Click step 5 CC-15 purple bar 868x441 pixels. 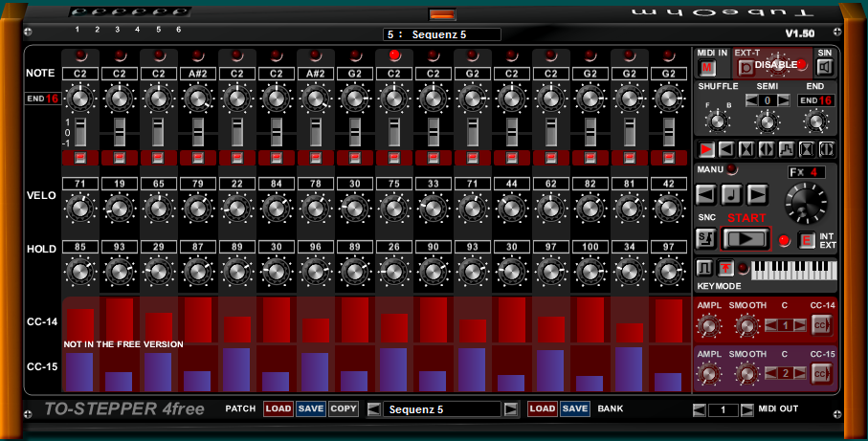pos(237,369)
